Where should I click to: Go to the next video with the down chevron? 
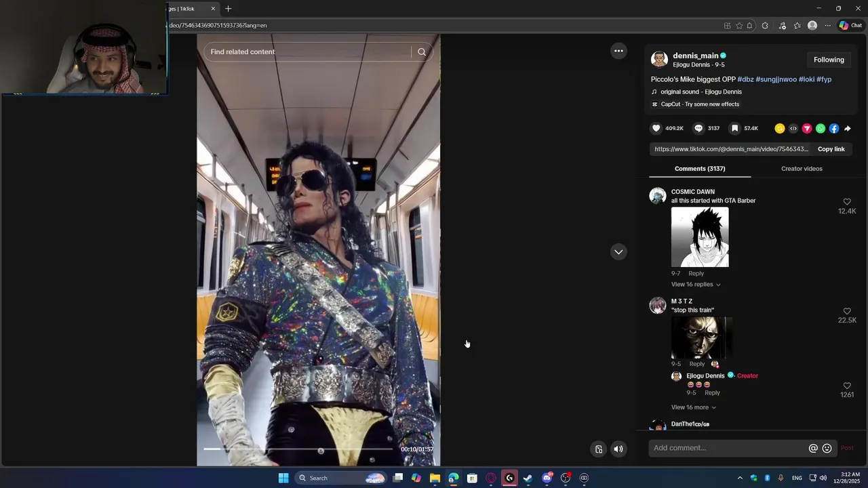[618, 252]
